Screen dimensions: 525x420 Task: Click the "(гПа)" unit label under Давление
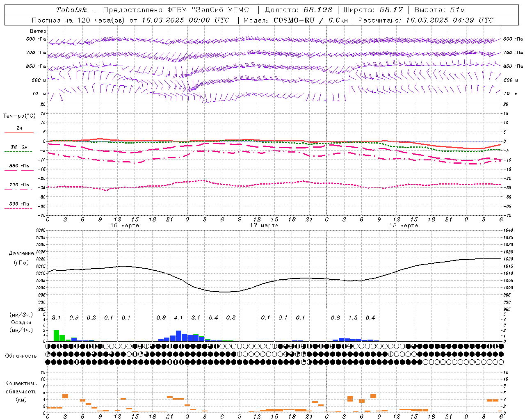coord(21,263)
